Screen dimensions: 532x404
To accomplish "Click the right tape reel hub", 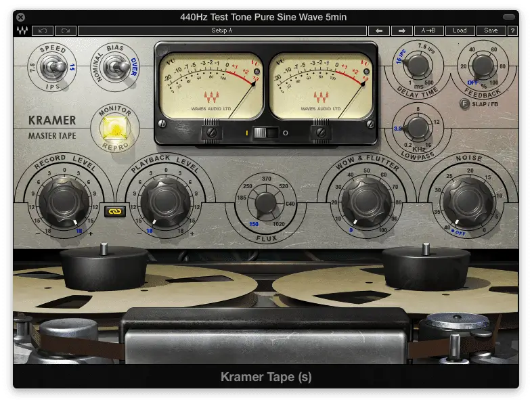I will (x=426, y=267).
